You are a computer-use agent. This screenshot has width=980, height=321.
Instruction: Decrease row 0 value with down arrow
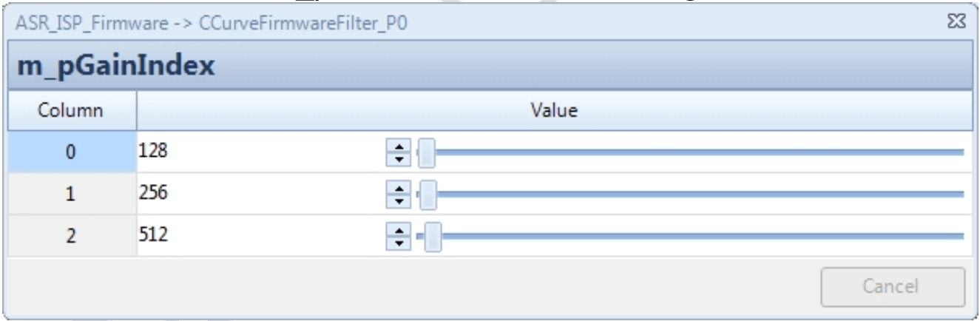point(399,158)
